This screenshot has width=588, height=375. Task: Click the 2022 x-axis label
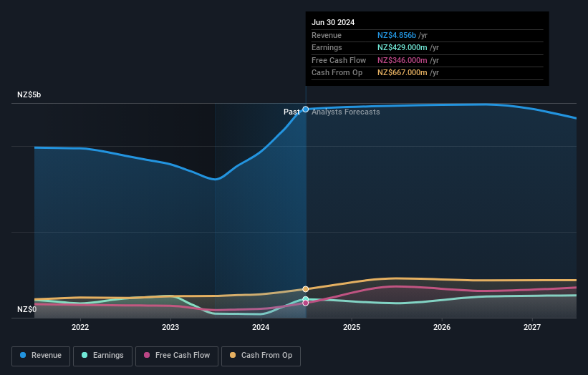[80, 327]
